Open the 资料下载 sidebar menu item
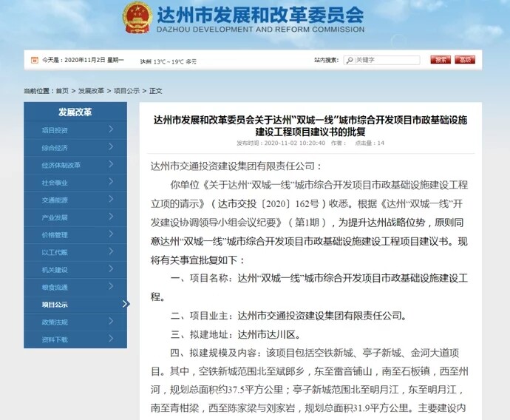The height and width of the screenshot is (420, 510). click(x=55, y=339)
